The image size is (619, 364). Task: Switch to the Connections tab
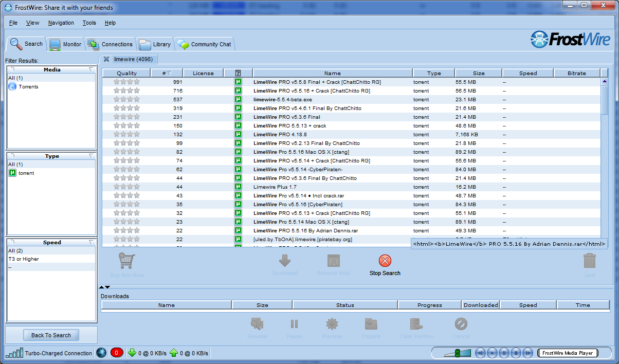(x=110, y=44)
